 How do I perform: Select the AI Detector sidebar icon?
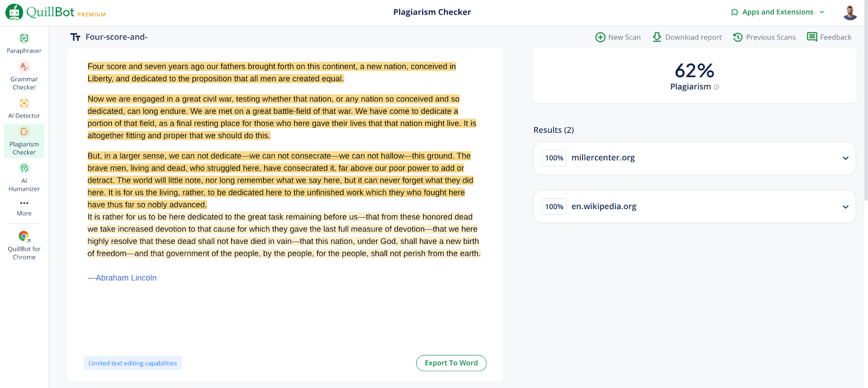[x=24, y=104]
